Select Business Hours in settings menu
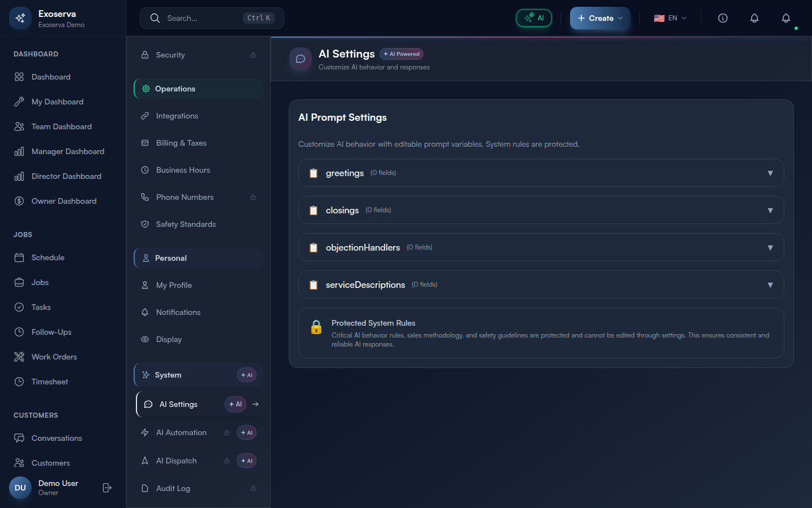Screen dimensions: 812x508 [183, 170]
